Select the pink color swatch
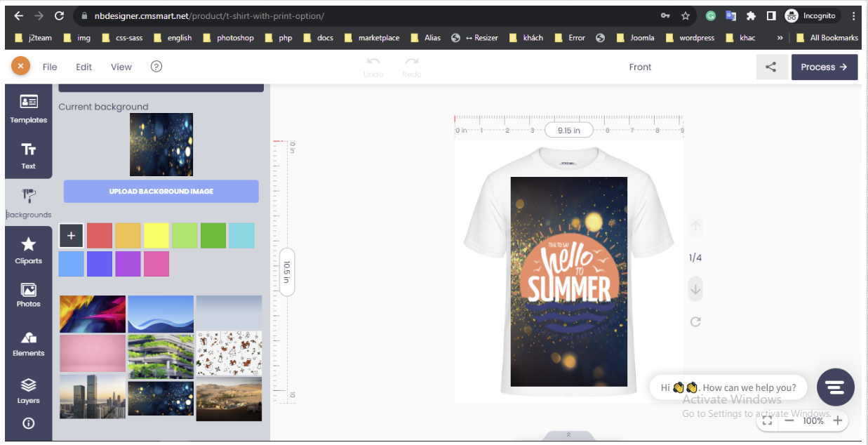This screenshot has width=868, height=445. (x=156, y=263)
